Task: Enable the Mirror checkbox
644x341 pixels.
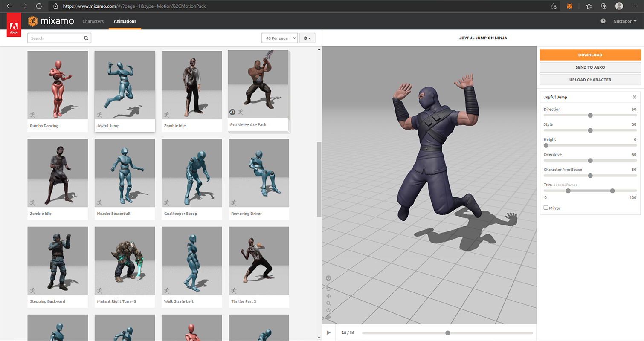Action: click(546, 208)
